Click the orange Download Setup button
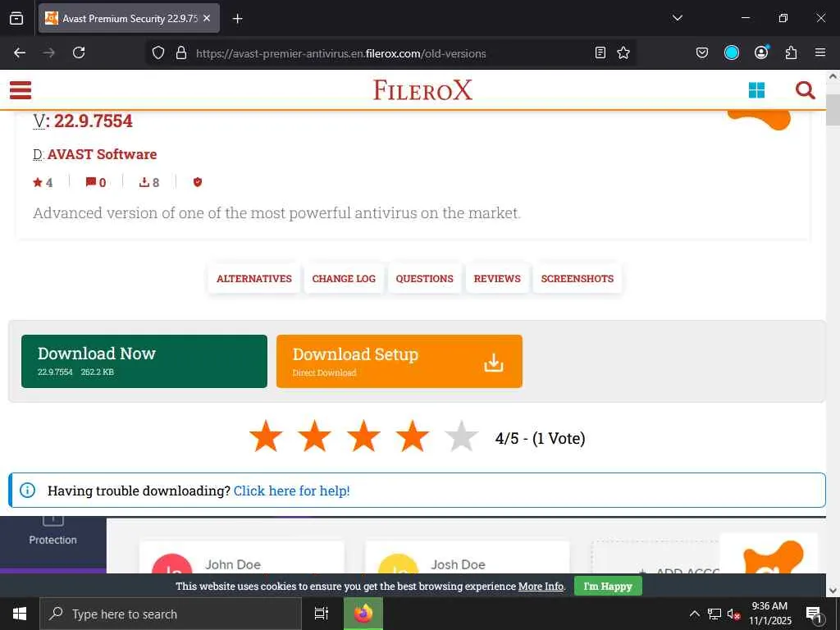 (x=399, y=361)
